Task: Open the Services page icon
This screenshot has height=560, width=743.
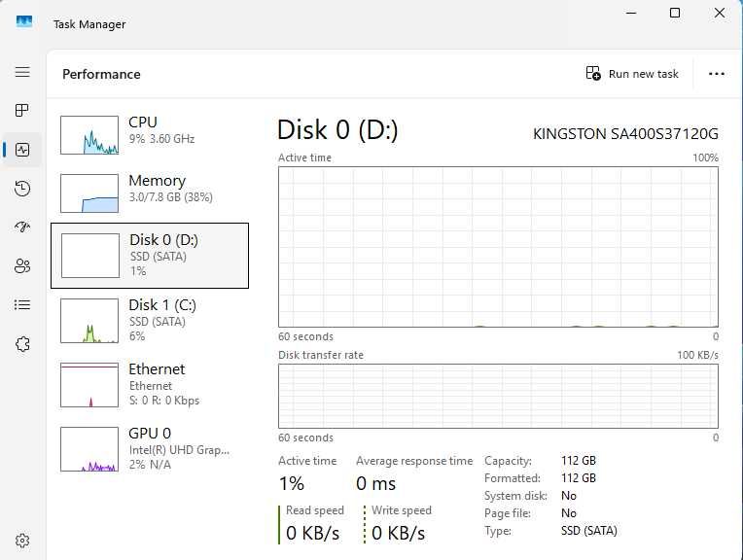Action: point(22,344)
